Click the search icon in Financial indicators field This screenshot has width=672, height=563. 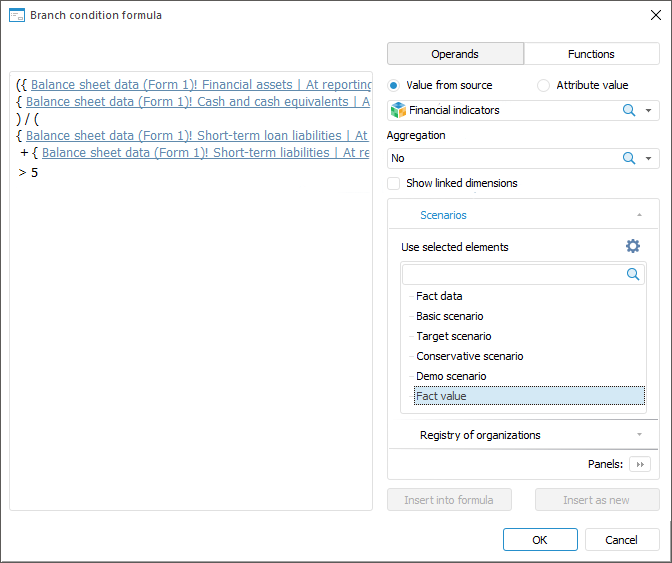pos(629,110)
